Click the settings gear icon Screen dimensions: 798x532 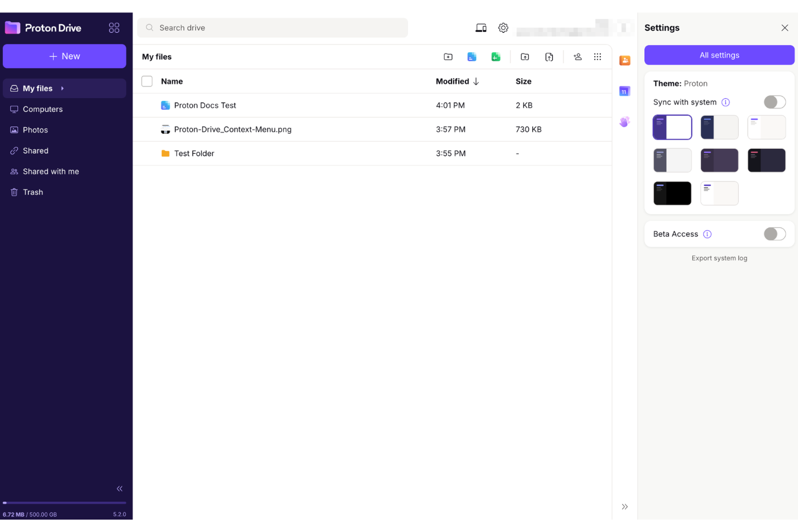(503, 27)
